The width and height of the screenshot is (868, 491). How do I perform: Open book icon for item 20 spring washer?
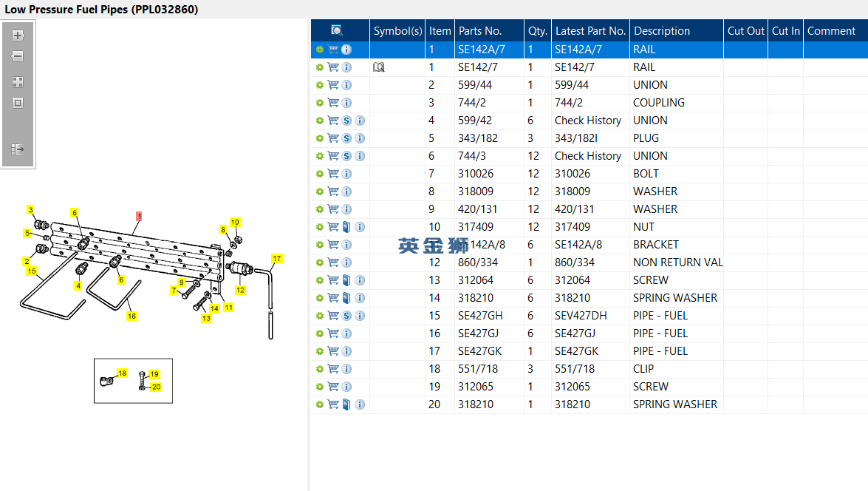pos(346,404)
